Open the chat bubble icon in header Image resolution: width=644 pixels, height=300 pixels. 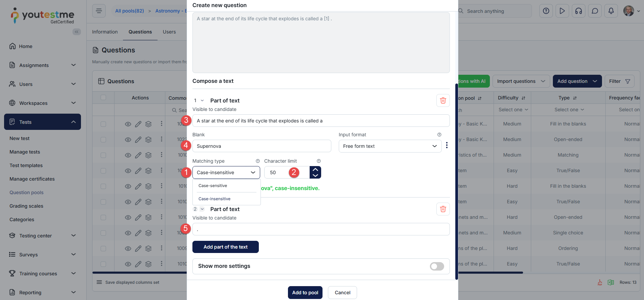click(x=595, y=11)
